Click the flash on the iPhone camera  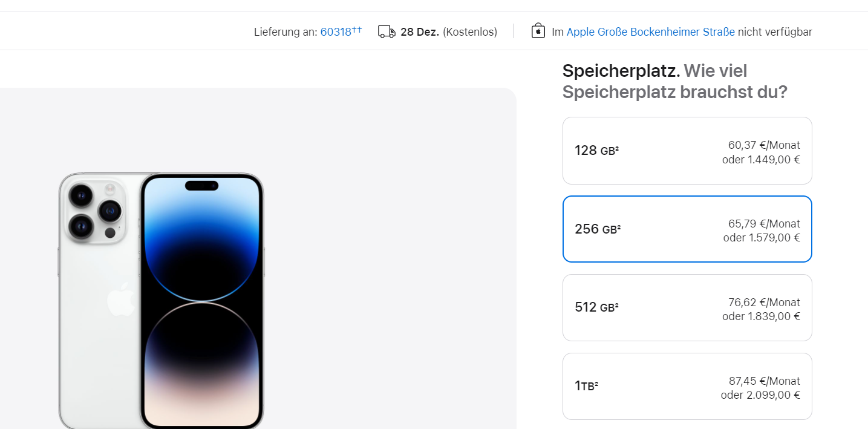[x=109, y=188]
